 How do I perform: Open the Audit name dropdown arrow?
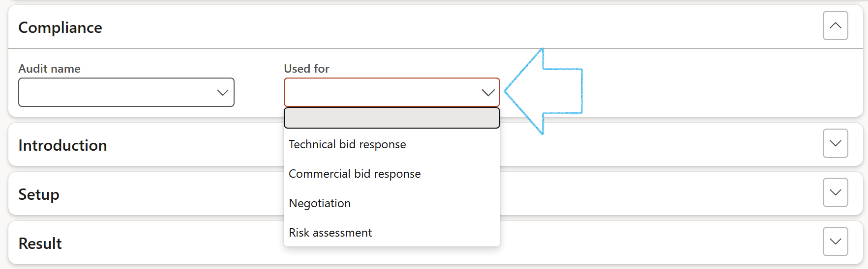tap(223, 92)
